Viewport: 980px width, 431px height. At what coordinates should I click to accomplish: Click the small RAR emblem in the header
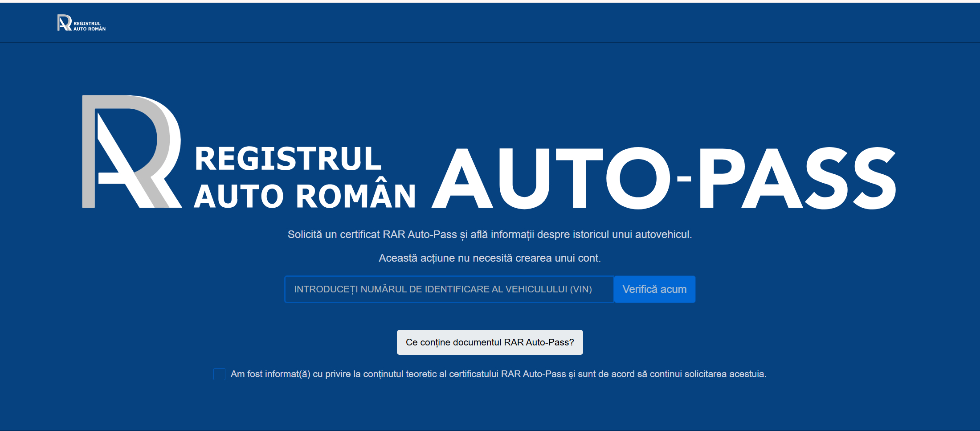(64, 23)
